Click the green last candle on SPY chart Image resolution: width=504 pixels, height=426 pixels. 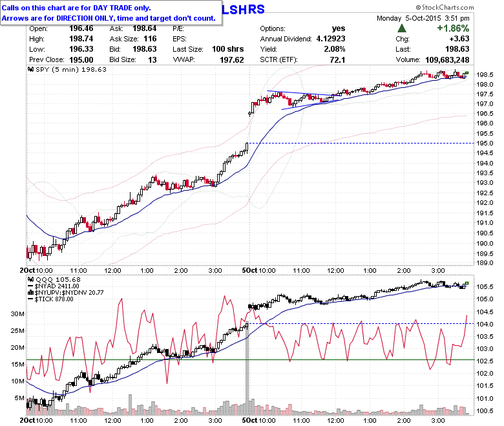467,73
